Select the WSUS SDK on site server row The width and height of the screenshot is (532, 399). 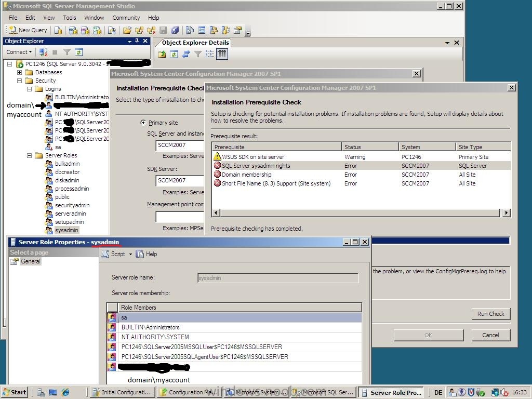pos(361,157)
